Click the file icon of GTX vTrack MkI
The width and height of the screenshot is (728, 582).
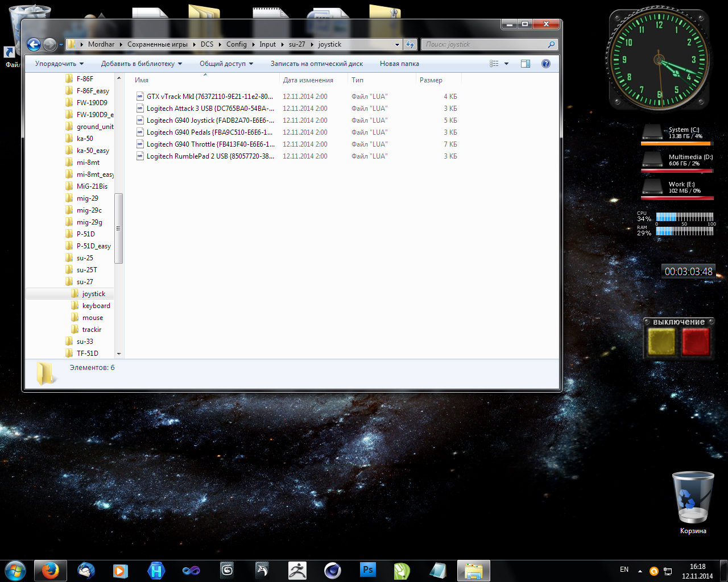click(140, 96)
